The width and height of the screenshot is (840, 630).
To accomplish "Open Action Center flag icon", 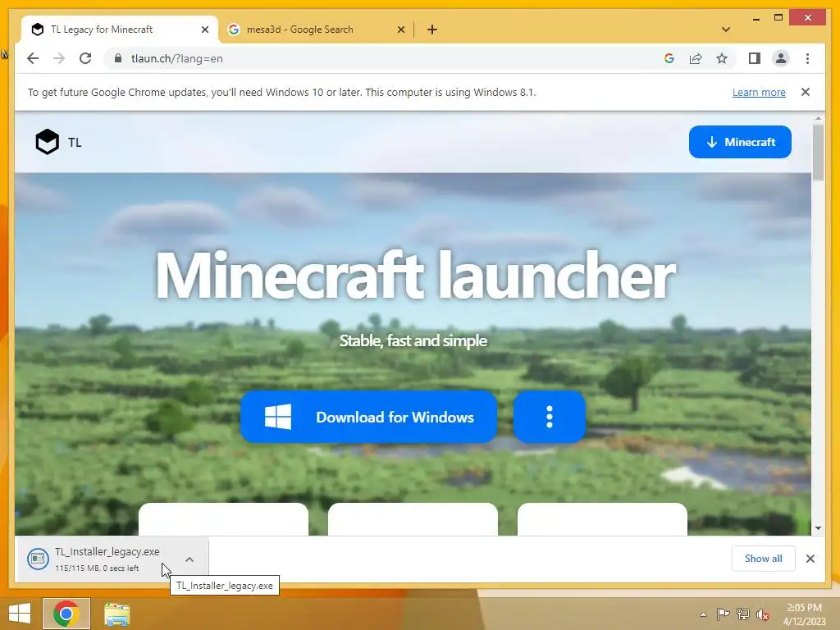I will 723,614.
